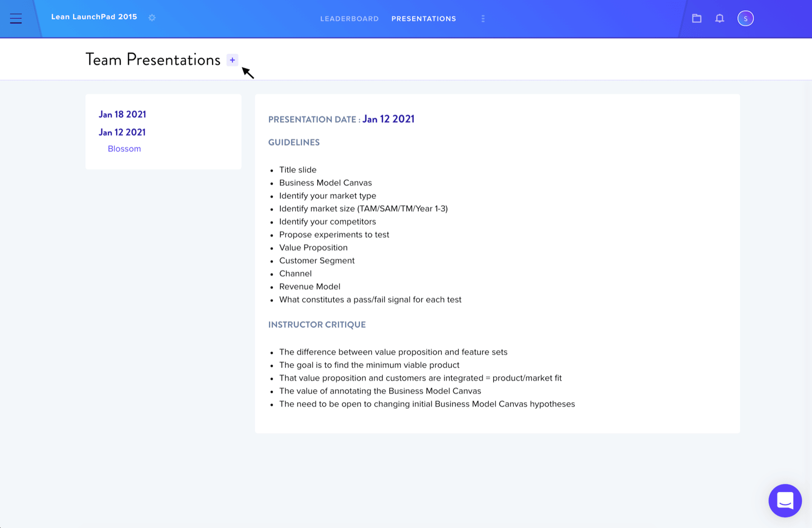View notifications bell

720,18
